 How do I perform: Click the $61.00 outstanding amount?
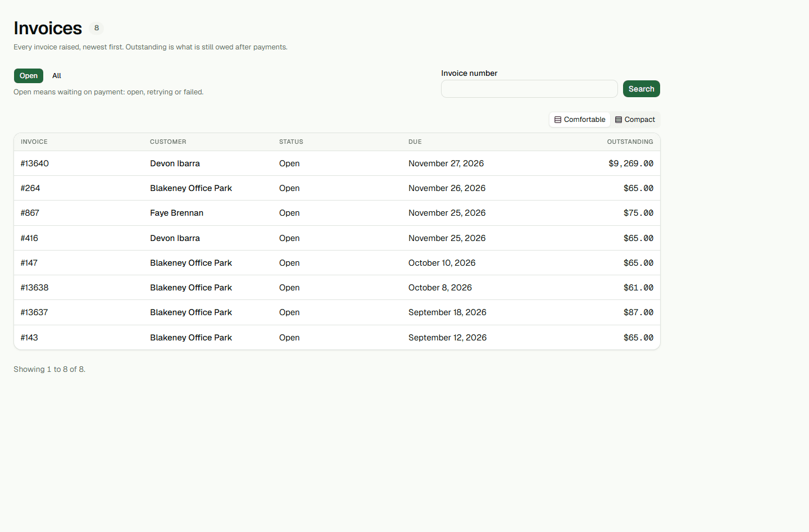pos(638,288)
